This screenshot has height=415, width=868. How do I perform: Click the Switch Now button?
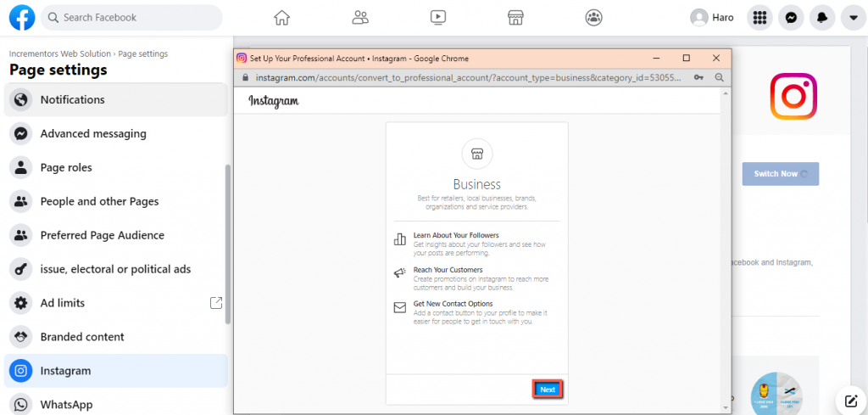pos(781,174)
